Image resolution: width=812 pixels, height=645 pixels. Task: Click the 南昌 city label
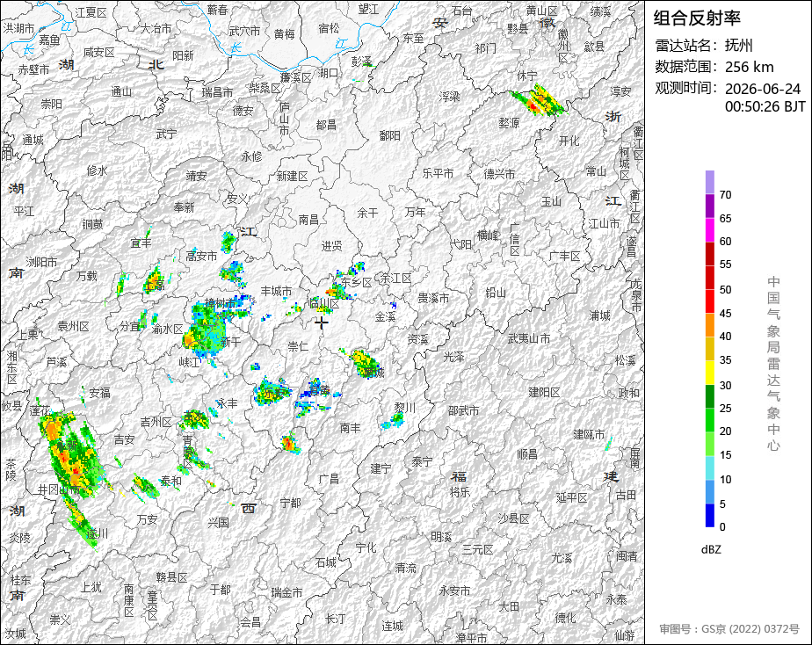pos(308,220)
